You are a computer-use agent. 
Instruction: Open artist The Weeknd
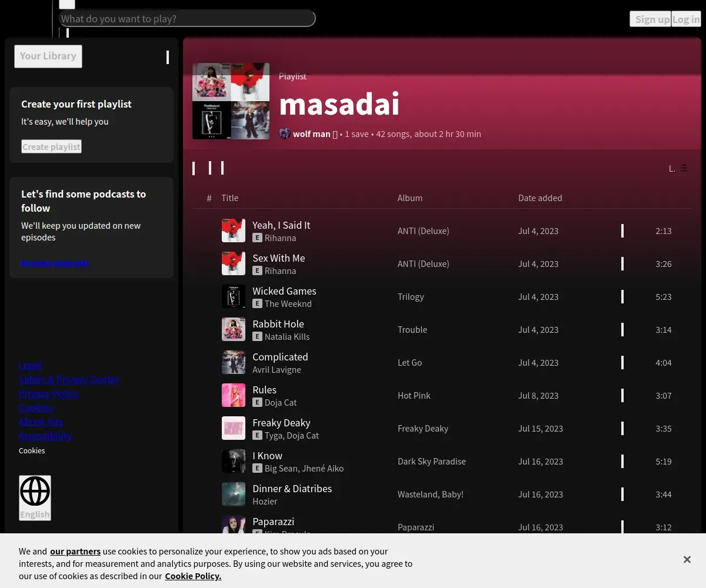(288, 303)
